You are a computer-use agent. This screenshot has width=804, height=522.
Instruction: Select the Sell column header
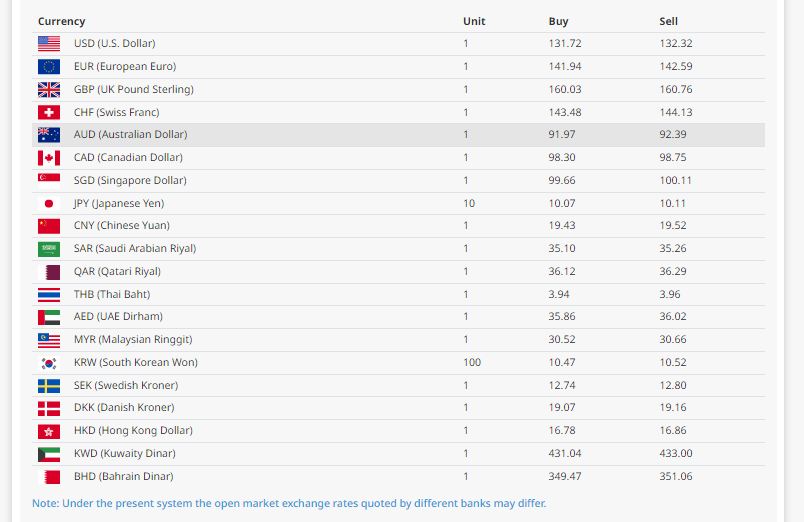click(x=669, y=21)
